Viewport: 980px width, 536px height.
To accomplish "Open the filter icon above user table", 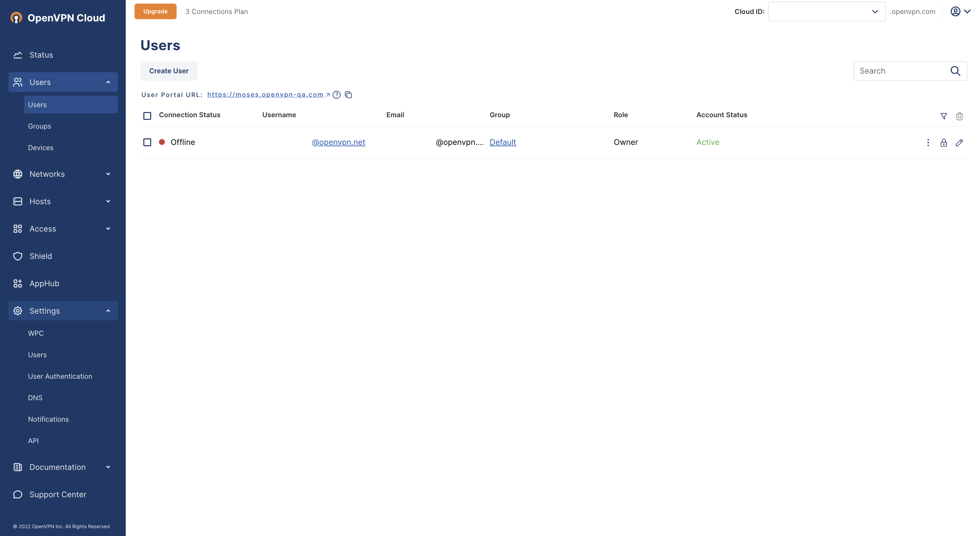I will (944, 116).
